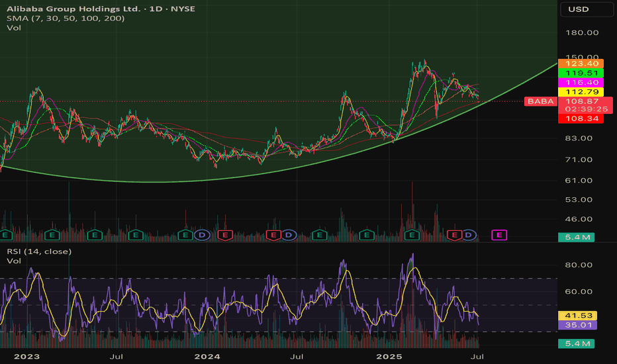Click the 5.4 M volume label in price pane
The image size is (617, 364).
(577, 237)
